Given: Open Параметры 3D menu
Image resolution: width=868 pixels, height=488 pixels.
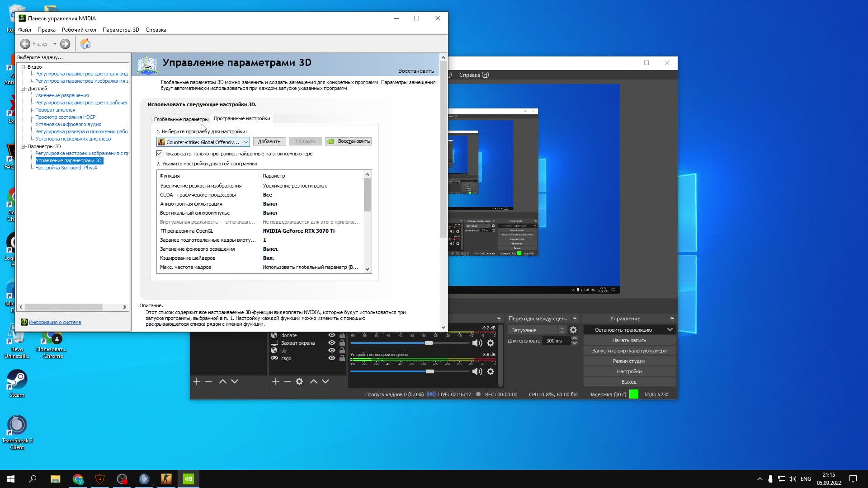Looking at the screenshot, I should coord(121,30).
